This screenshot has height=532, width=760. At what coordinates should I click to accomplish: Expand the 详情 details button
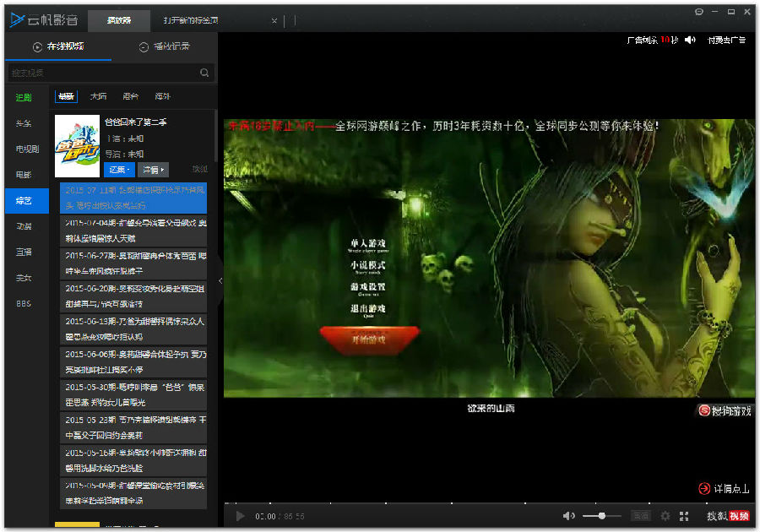tap(153, 170)
